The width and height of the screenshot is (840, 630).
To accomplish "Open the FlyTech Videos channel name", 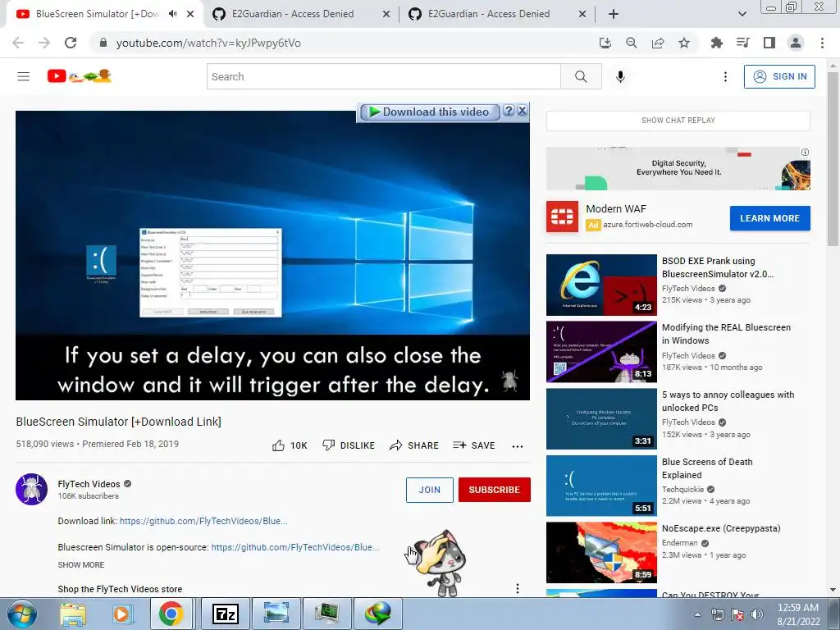I will pos(89,484).
